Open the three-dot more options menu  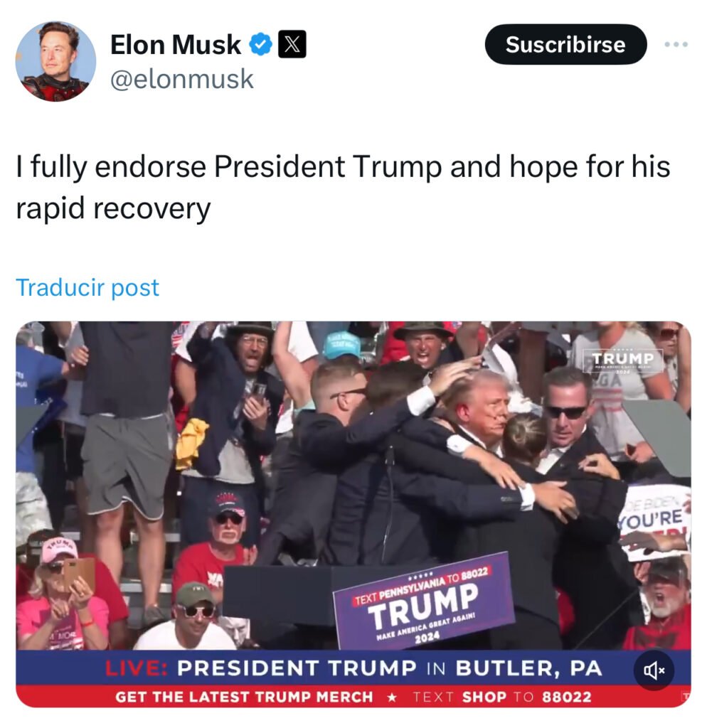click(x=676, y=45)
